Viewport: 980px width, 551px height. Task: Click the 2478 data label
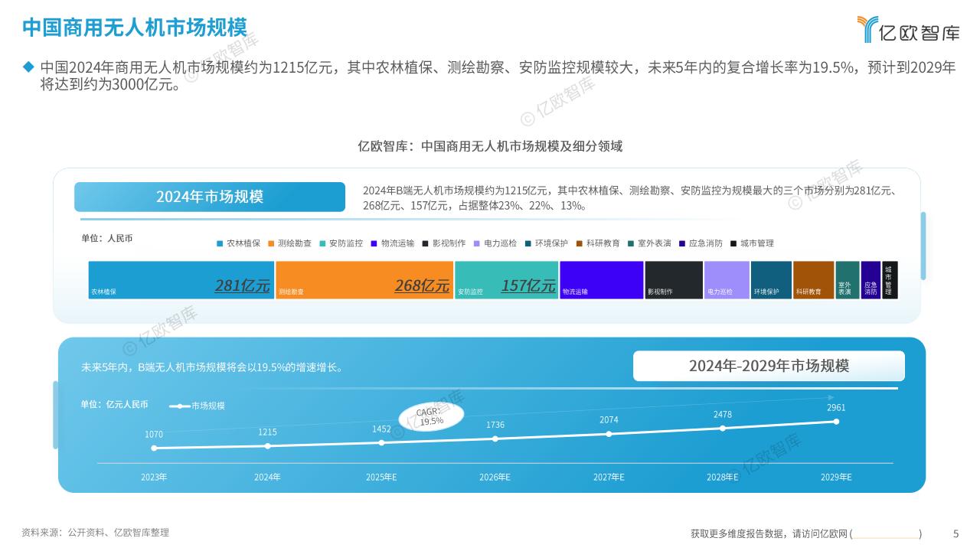coord(723,415)
